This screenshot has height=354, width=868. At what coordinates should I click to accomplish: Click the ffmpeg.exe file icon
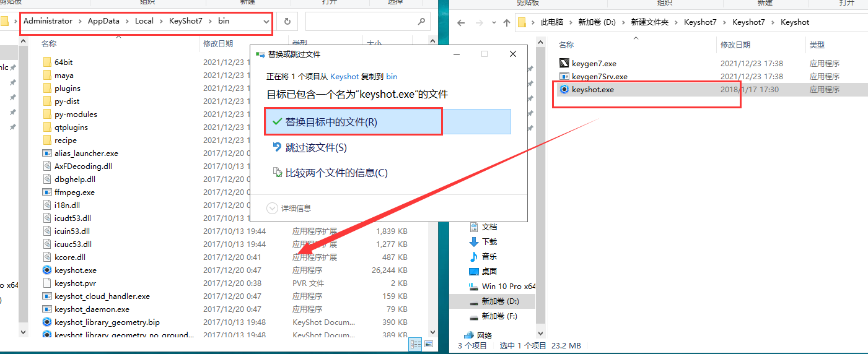point(47,192)
